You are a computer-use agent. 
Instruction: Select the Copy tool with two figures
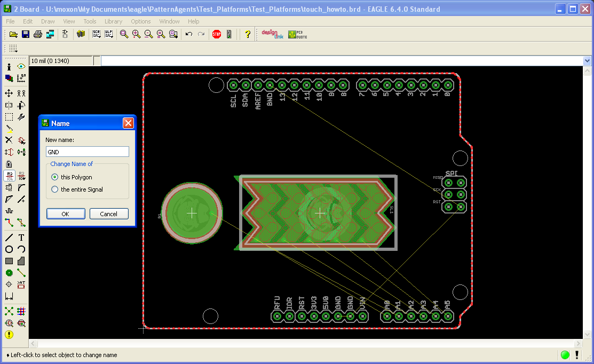pyautogui.click(x=21, y=93)
